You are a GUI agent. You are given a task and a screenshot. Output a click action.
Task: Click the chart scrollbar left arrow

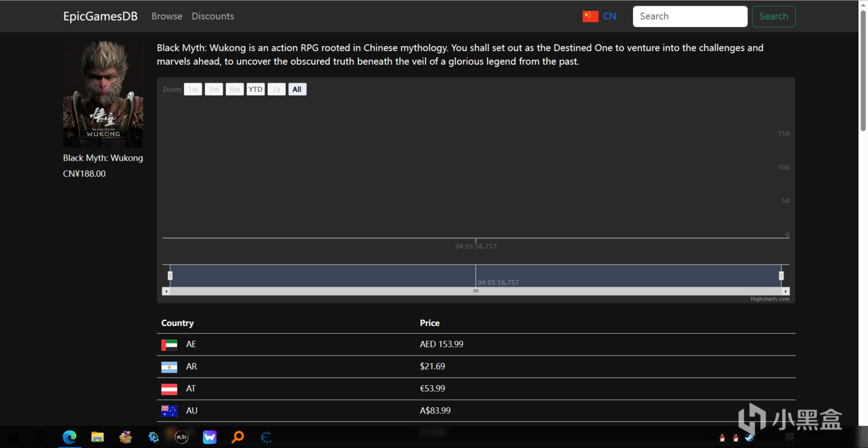(166, 291)
